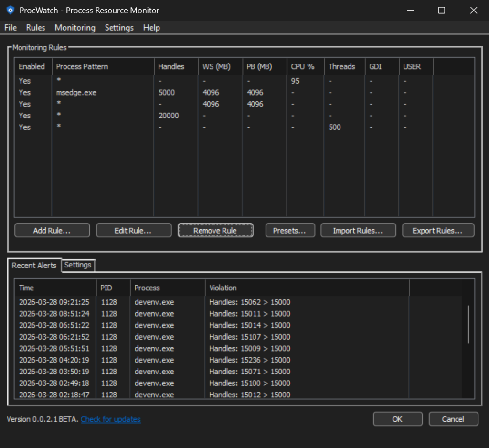Click violation text Handles: 15107 > 15000
Image resolution: width=489 pixels, height=448 pixels.
click(x=250, y=337)
